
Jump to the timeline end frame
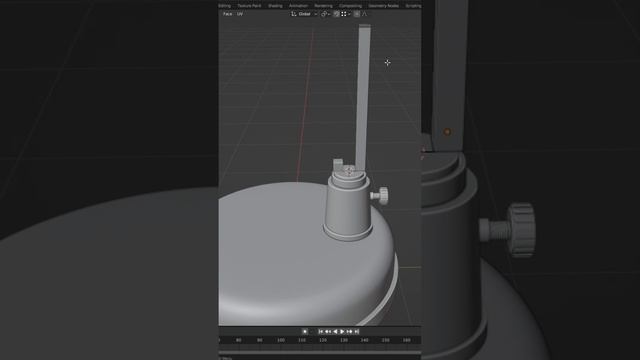tap(356, 331)
